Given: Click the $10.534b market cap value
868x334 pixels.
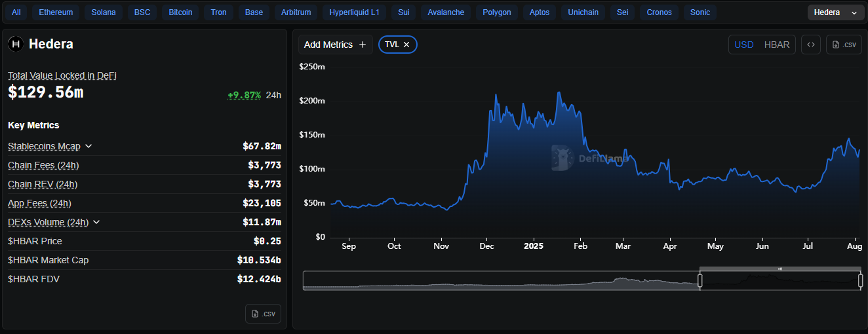Looking at the screenshot, I should point(259,260).
